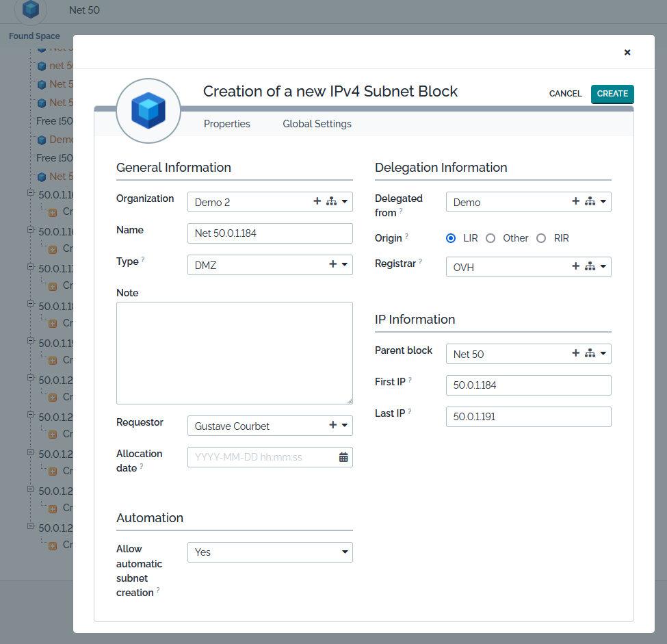Open hierarchy tree icon for Organization
Screen dimensions: 667x644
(x=331, y=202)
